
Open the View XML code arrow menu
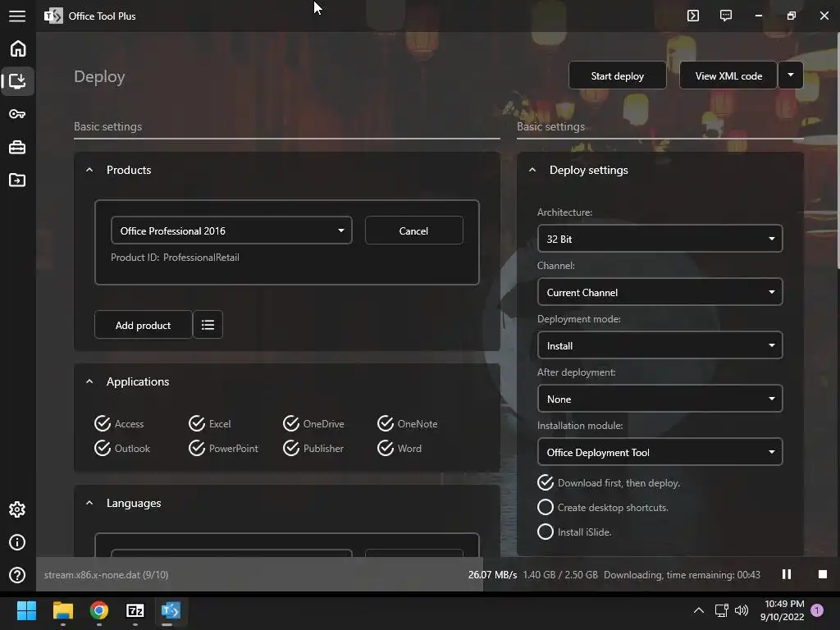point(791,75)
